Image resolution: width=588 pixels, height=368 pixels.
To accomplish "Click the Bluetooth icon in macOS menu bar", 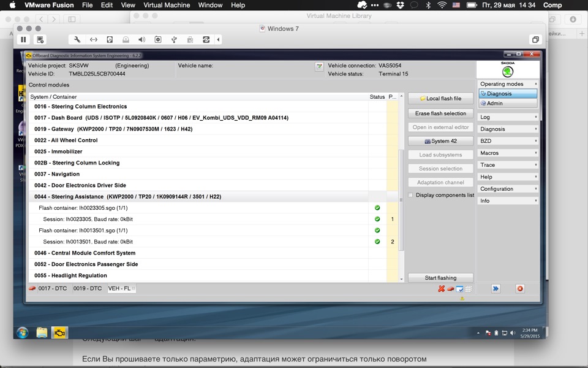I will click(x=428, y=6).
